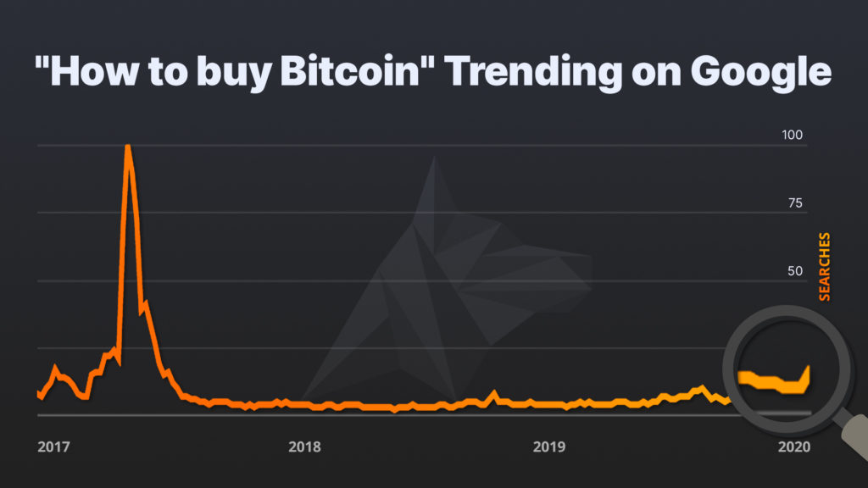Click the magnifying glass handle
Image resolution: width=868 pixels, height=488 pixels.
click(x=853, y=435)
